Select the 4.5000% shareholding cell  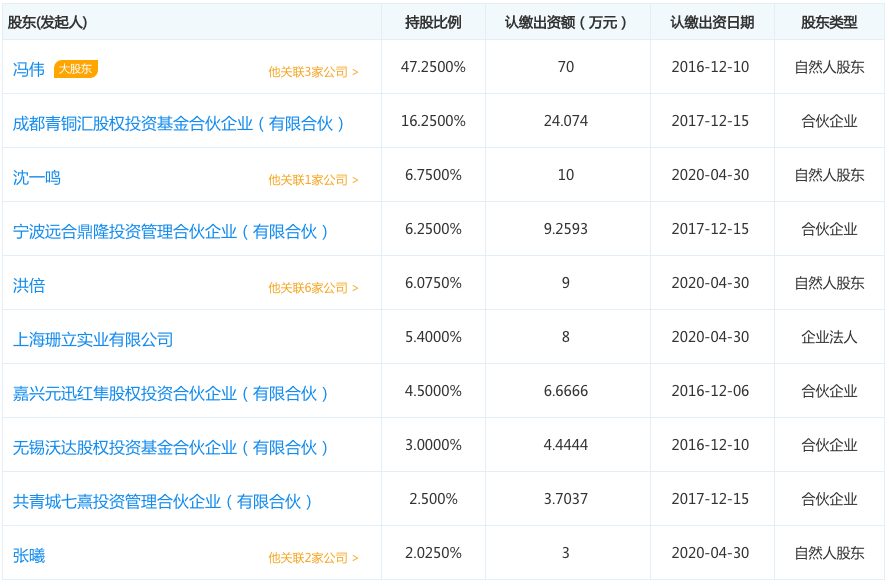[x=433, y=390]
